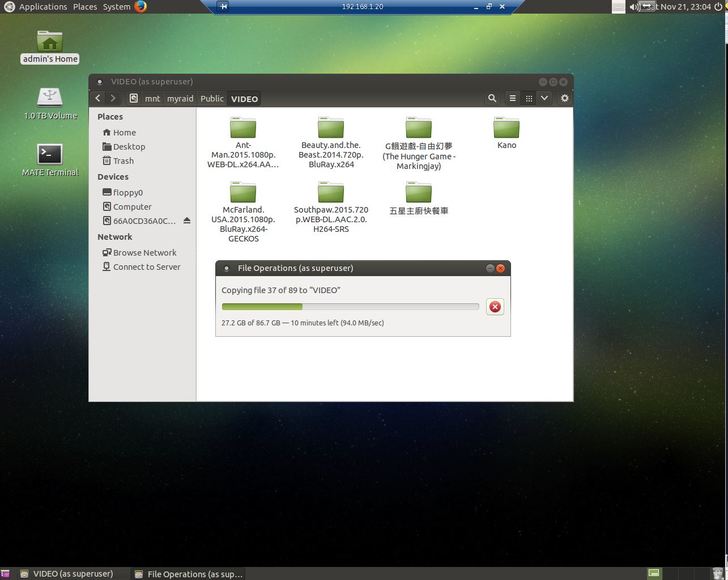This screenshot has height=580, width=728.
Task: Open the gear settings menu
Action: tap(564, 99)
